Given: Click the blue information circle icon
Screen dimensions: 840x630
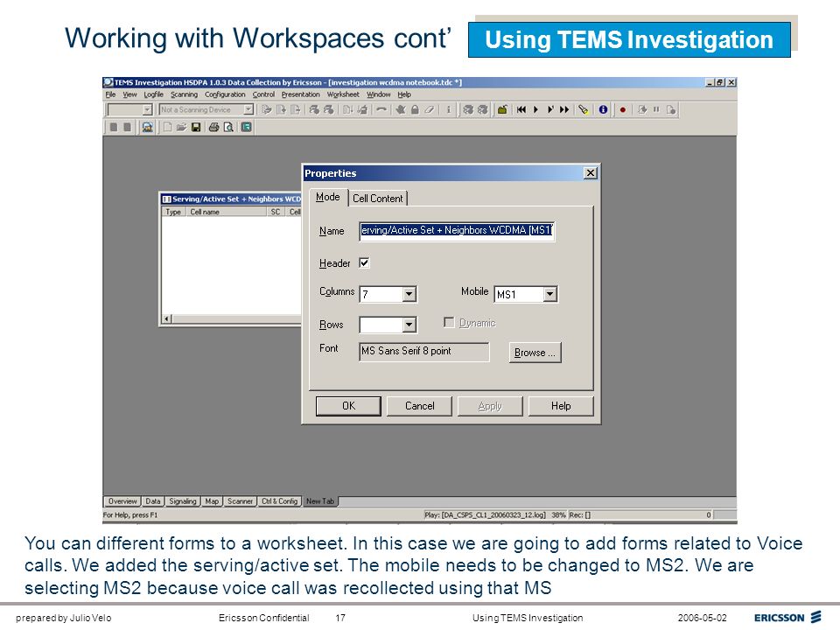Looking at the screenshot, I should coord(603,110).
